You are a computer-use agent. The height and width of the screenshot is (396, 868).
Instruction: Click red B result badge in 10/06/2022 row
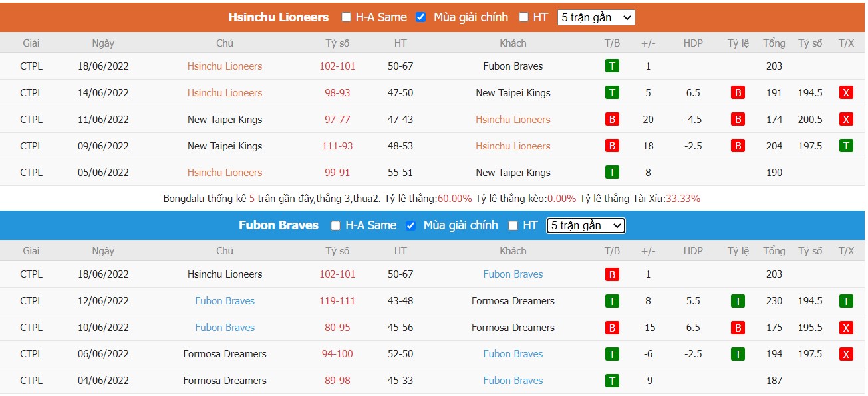click(x=612, y=328)
